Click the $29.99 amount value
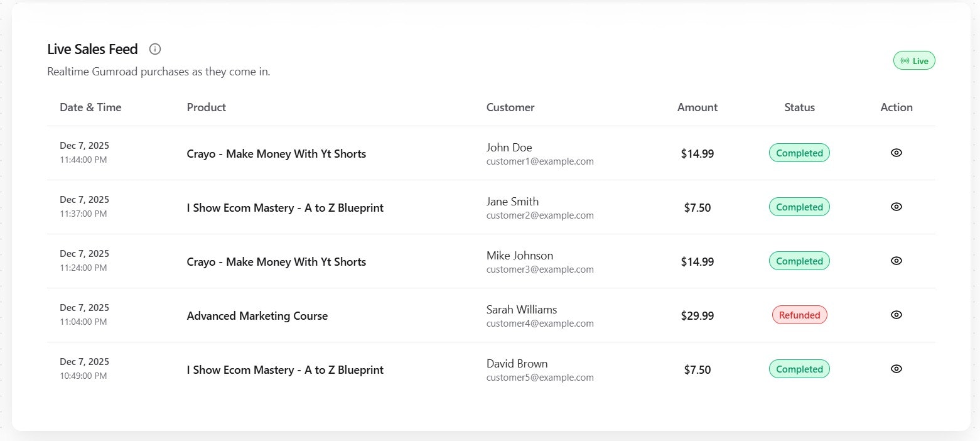This screenshot has height=441, width=980. tap(697, 316)
